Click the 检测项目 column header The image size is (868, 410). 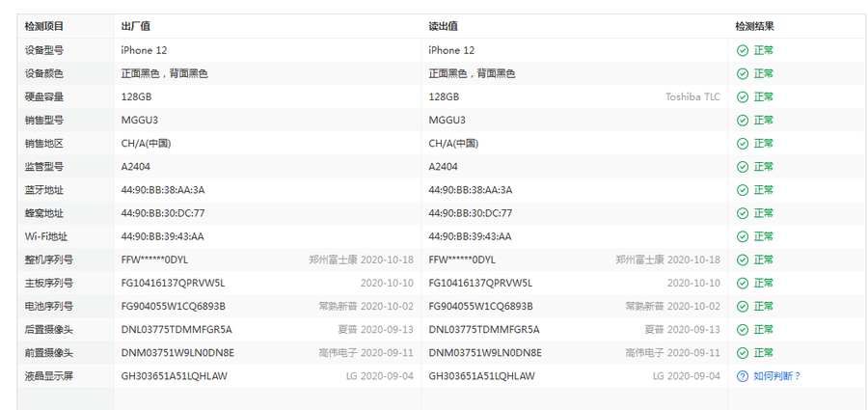pyautogui.click(x=43, y=26)
